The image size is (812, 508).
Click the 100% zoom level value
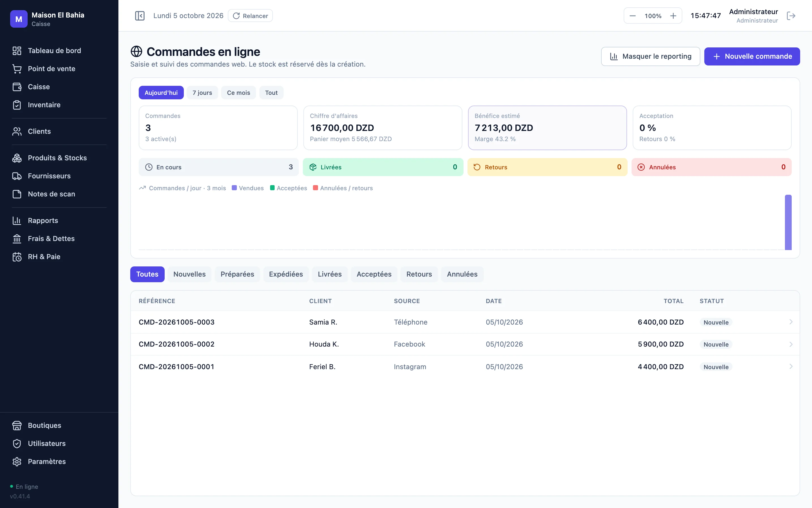click(x=653, y=16)
